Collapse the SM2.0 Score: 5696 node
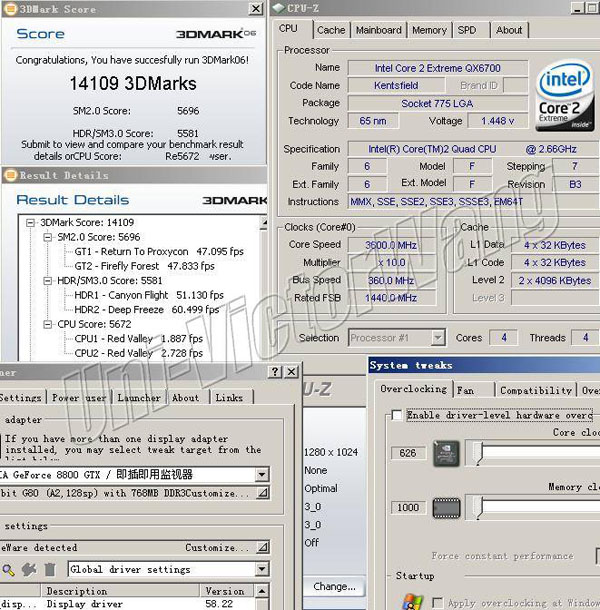The image size is (600, 610). coord(47,237)
